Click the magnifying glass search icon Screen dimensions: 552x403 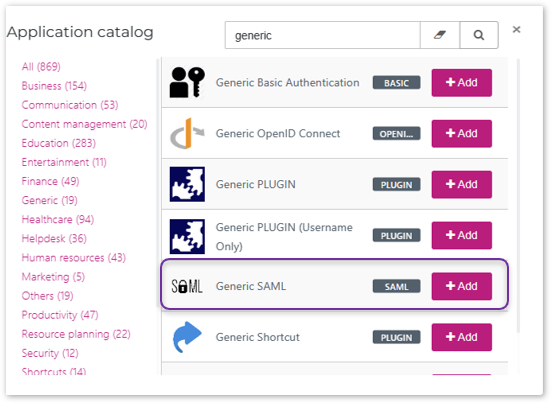(479, 35)
